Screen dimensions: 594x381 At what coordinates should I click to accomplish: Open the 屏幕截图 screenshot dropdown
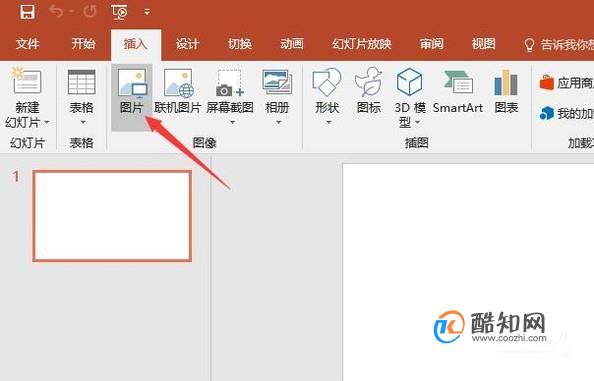point(233,122)
